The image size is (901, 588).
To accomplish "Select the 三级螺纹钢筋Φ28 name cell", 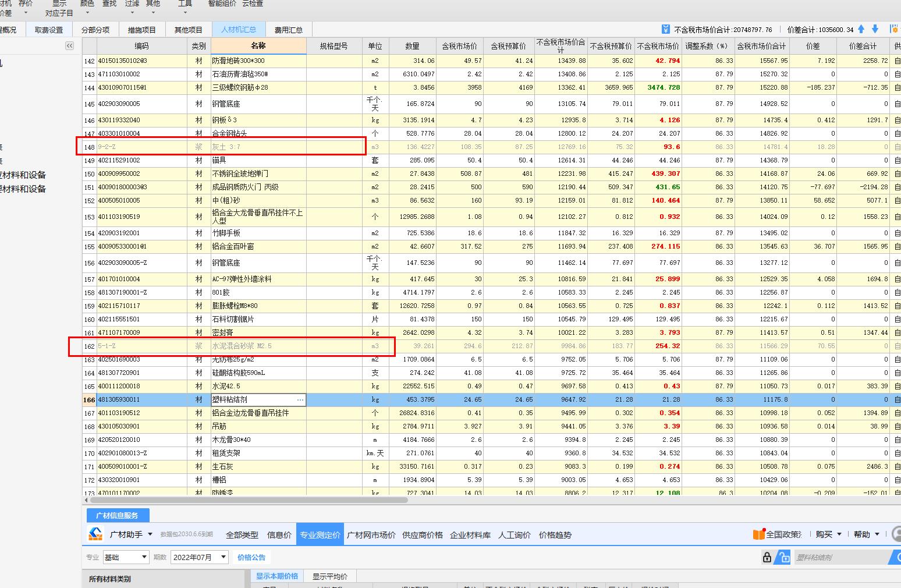I will pos(258,87).
